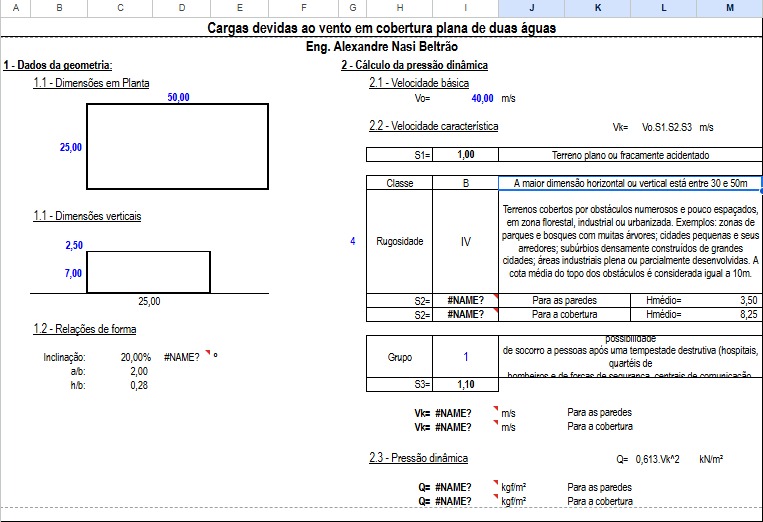Select column L header
Viewport: 763px width, 522px height.
(664, 8)
